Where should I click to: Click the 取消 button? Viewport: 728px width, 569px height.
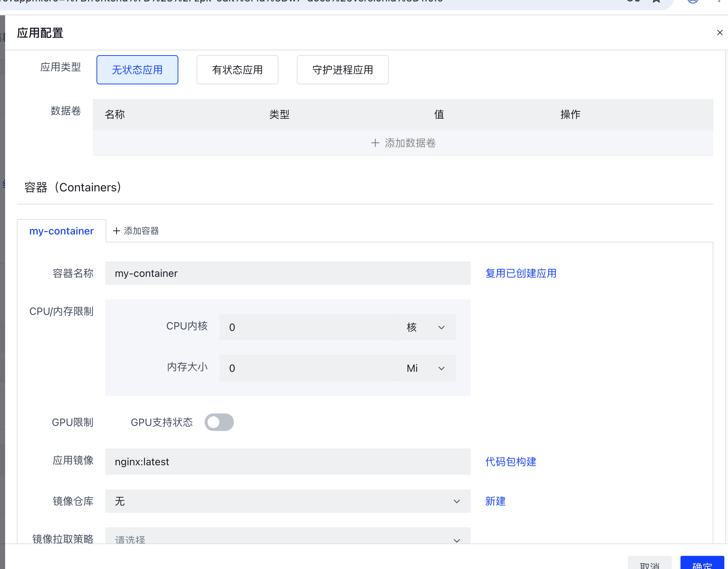650,563
